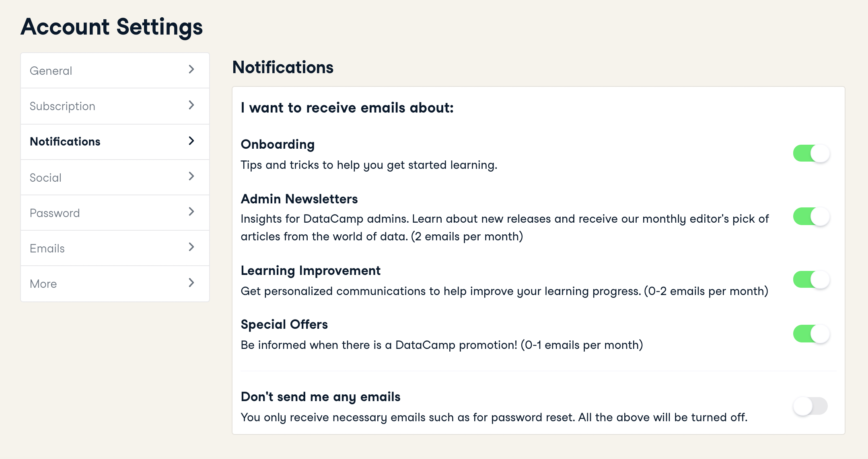Toggle off Special Offers emails
This screenshot has height=459, width=868.
click(x=811, y=334)
